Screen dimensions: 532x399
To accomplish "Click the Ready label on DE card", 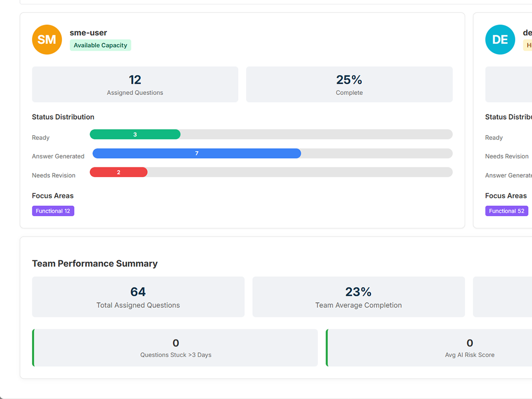I will pos(494,137).
